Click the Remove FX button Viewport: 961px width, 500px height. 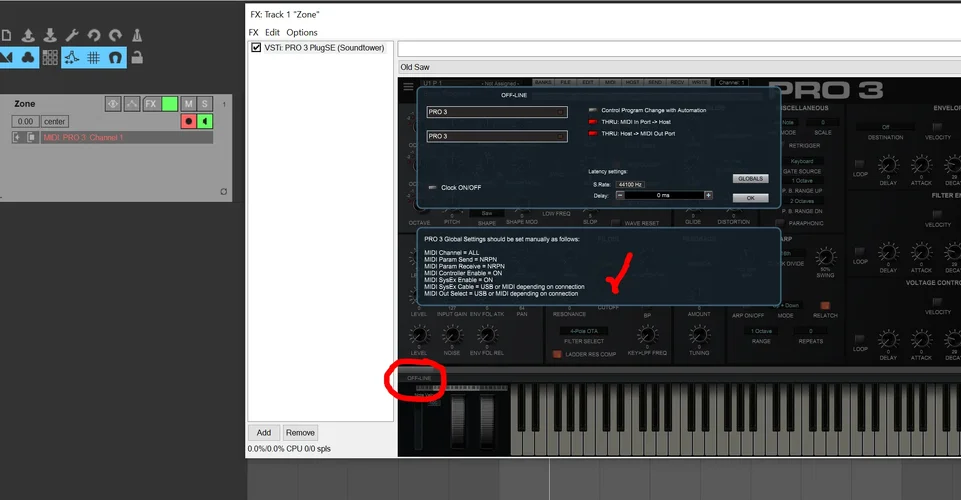click(x=300, y=433)
